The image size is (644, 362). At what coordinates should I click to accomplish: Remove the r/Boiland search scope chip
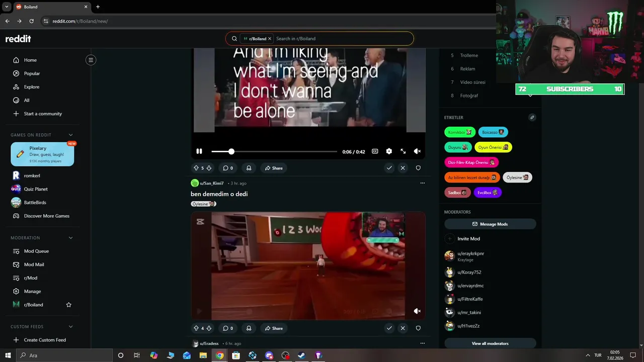(270, 39)
